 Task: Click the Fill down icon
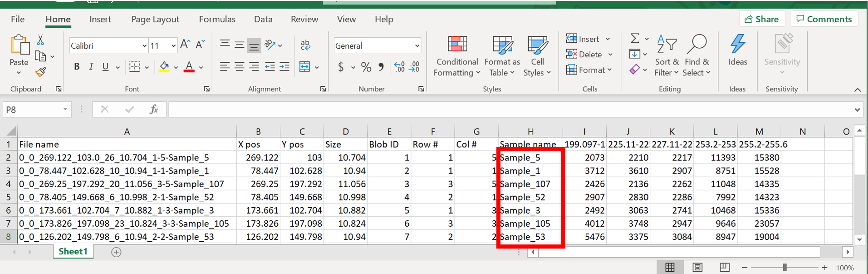coord(635,54)
